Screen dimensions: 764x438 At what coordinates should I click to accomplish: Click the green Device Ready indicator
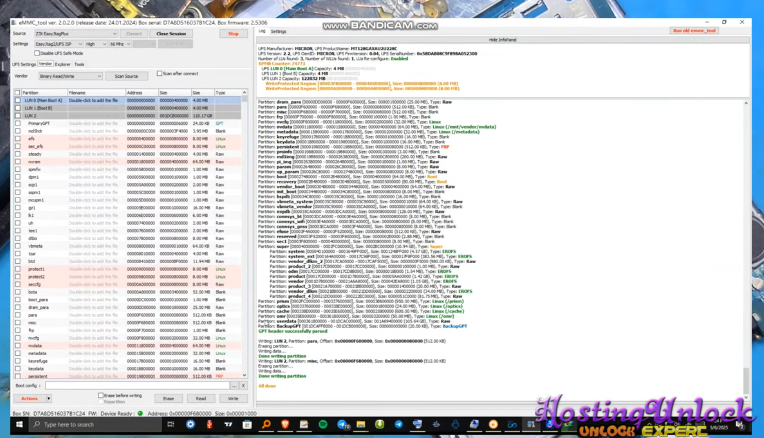tap(140, 413)
